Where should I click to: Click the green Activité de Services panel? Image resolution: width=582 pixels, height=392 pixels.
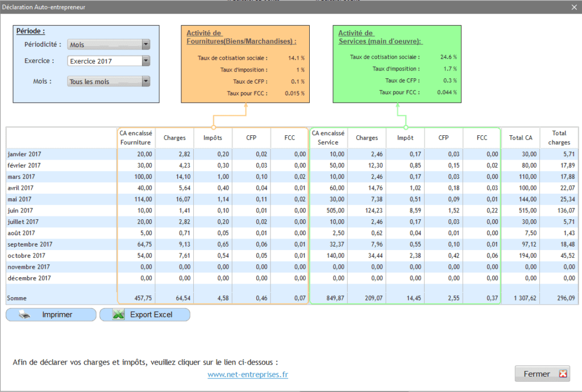click(397, 64)
